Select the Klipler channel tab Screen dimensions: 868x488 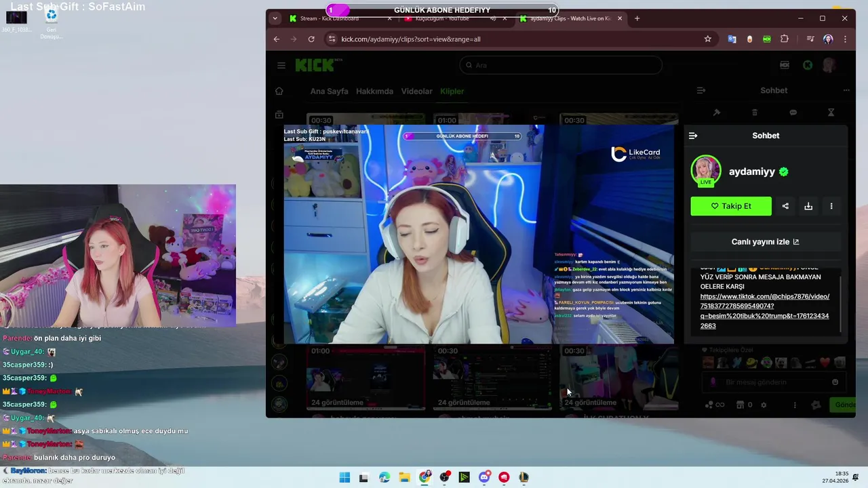(x=452, y=91)
